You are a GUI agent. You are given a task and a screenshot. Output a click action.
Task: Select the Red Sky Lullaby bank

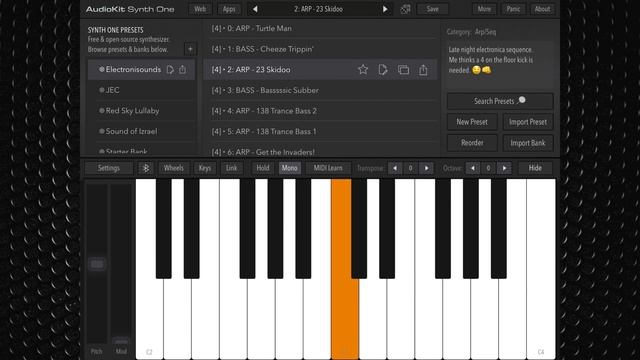point(142,111)
